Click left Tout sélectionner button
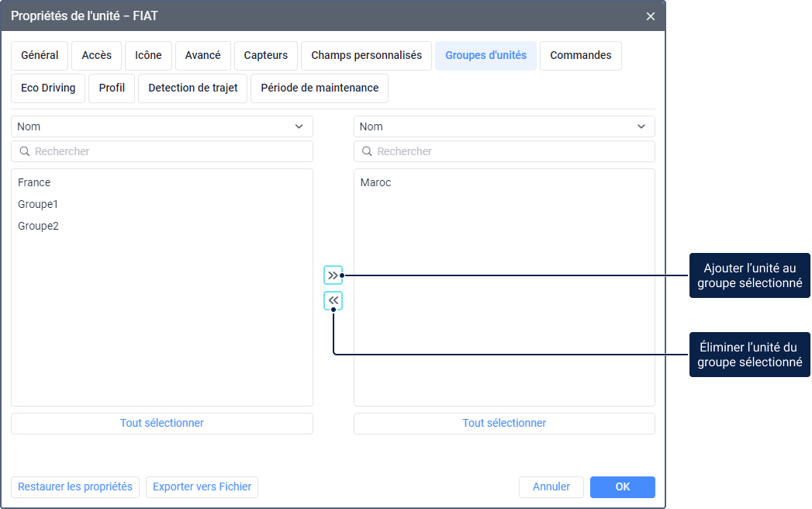This screenshot has height=509, width=812. 161,424
